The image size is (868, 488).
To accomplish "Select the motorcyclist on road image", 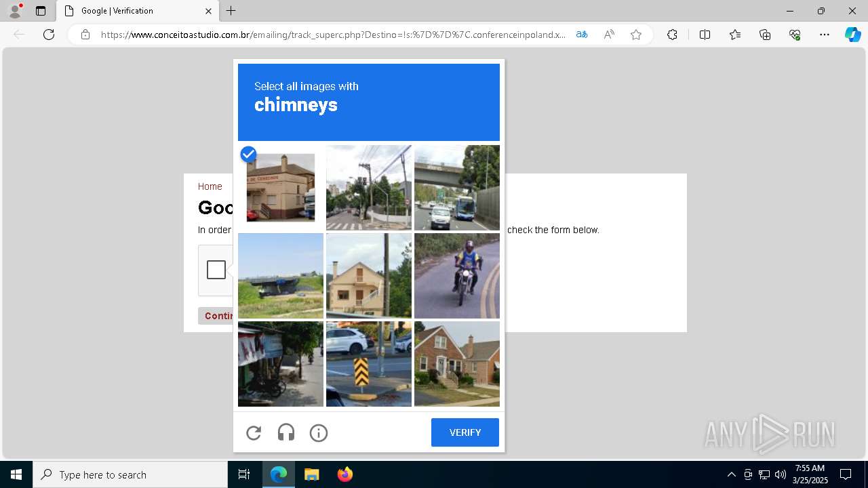I will point(457,276).
